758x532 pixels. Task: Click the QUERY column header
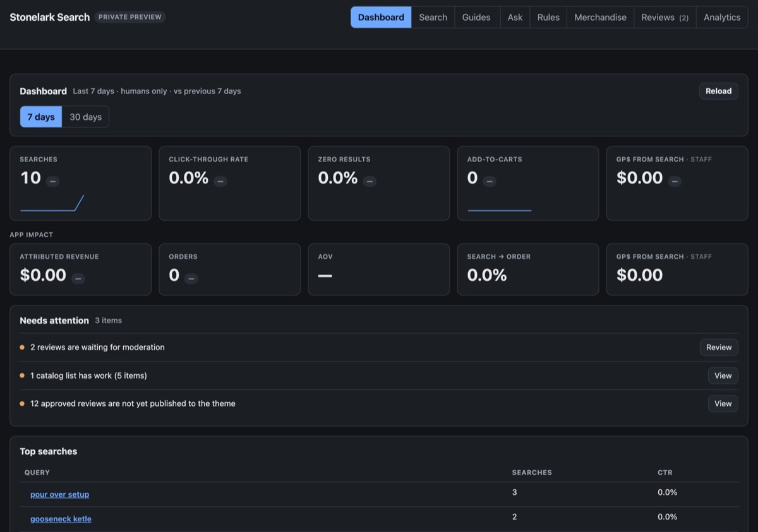pyautogui.click(x=37, y=473)
